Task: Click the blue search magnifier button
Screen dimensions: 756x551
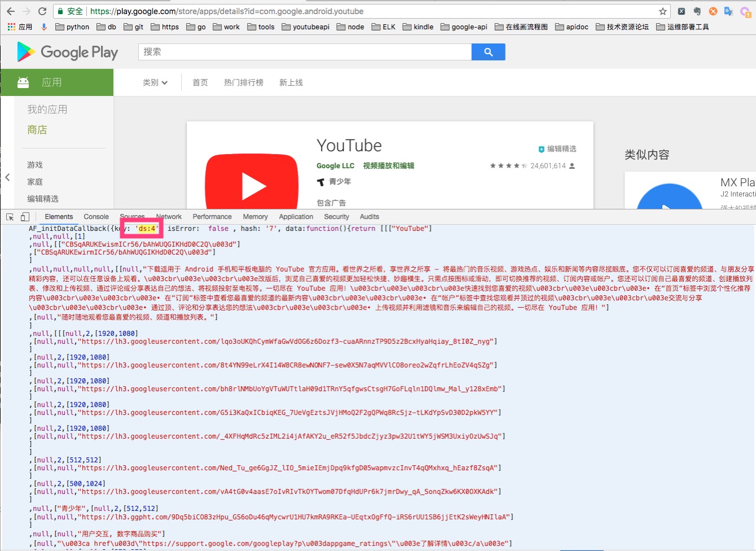Action: [489, 52]
